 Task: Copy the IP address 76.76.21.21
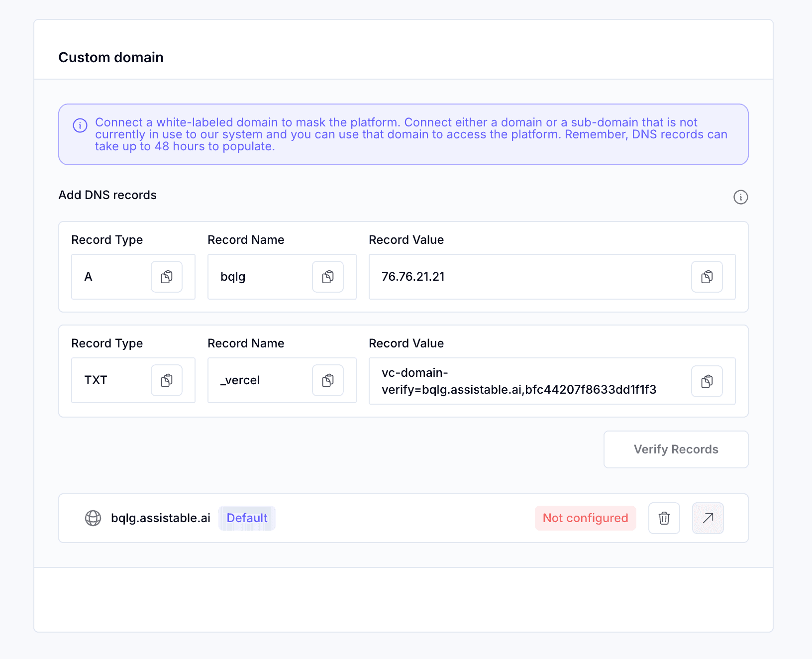707,277
